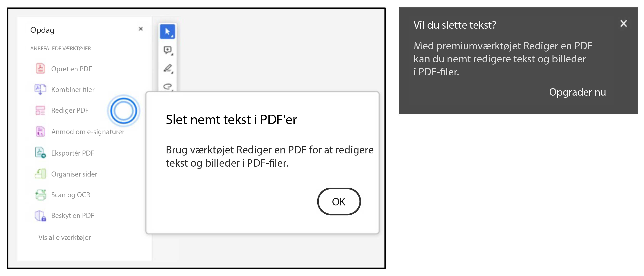Open the Beskyt en PDF tool
The height and width of the screenshot is (276, 644).
(x=73, y=215)
